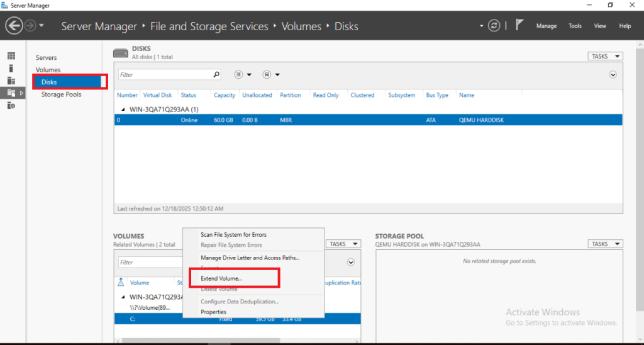
Task: Select the File and Storage Services icon
Action: [11, 93]
